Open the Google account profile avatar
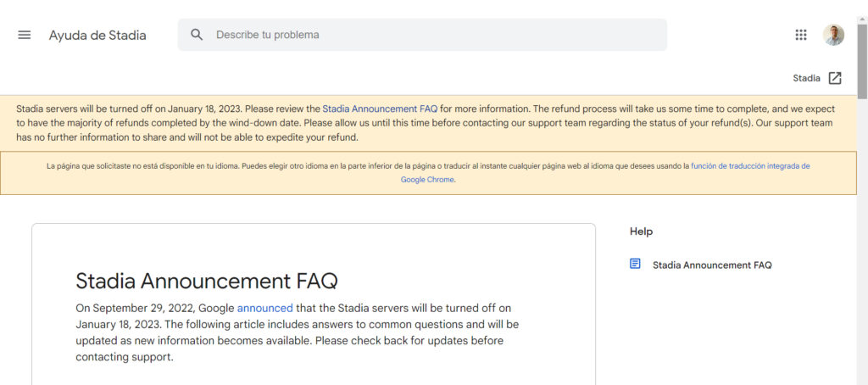Screen dimensions: 868x385 [833, 35]
